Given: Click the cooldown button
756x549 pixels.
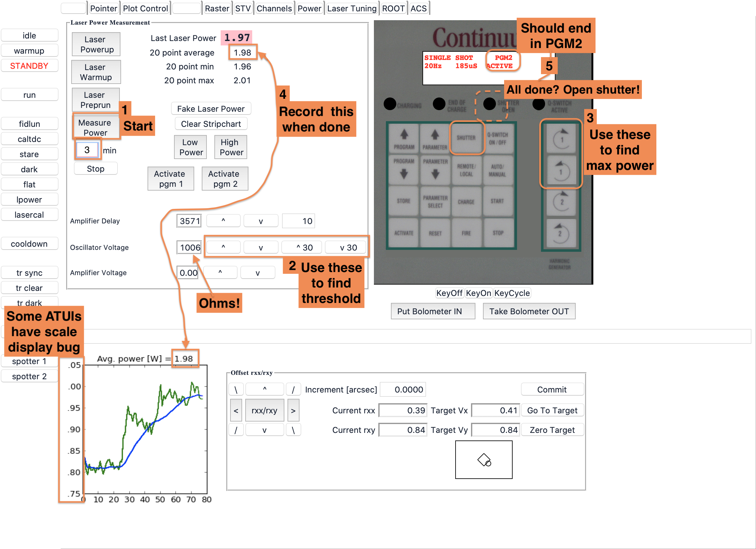Looking at the screenshot, I should click(29, 244).
